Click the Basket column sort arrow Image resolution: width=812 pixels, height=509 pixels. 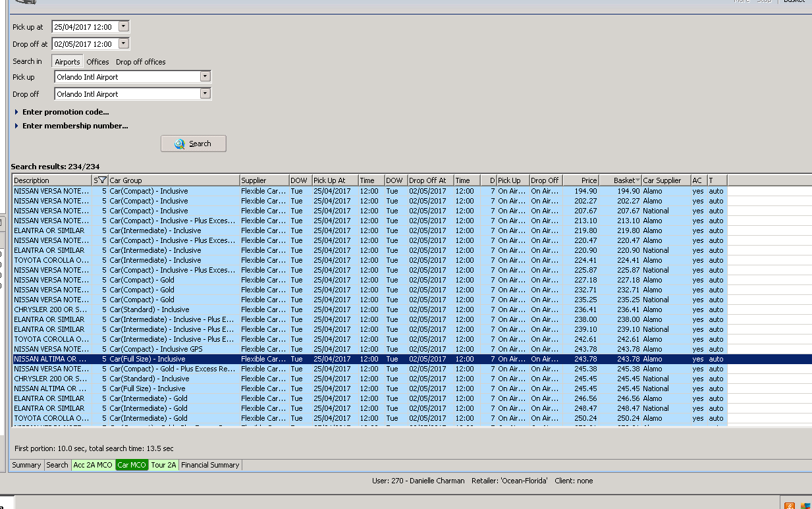point(637,180)
